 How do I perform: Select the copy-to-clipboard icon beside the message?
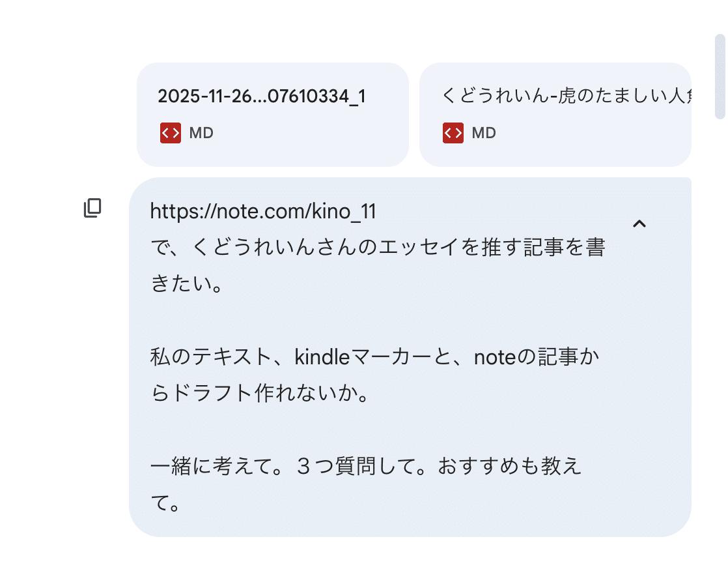point(92,207)
